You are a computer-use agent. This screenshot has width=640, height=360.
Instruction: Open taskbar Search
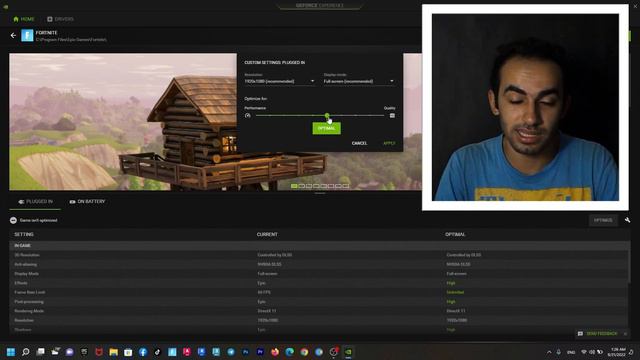25,352
